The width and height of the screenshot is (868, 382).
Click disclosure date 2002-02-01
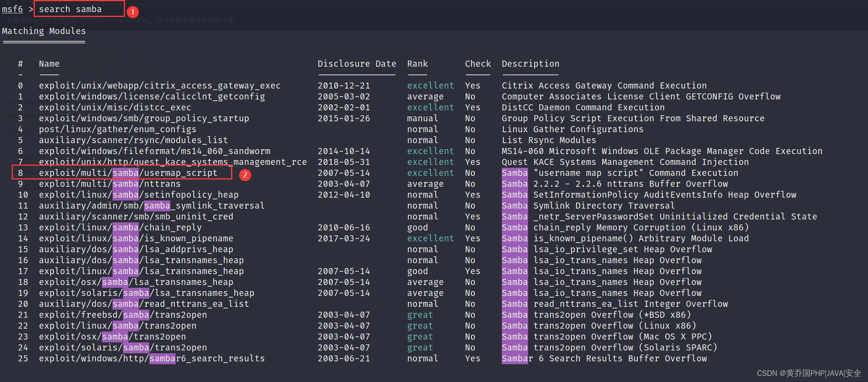344,108
